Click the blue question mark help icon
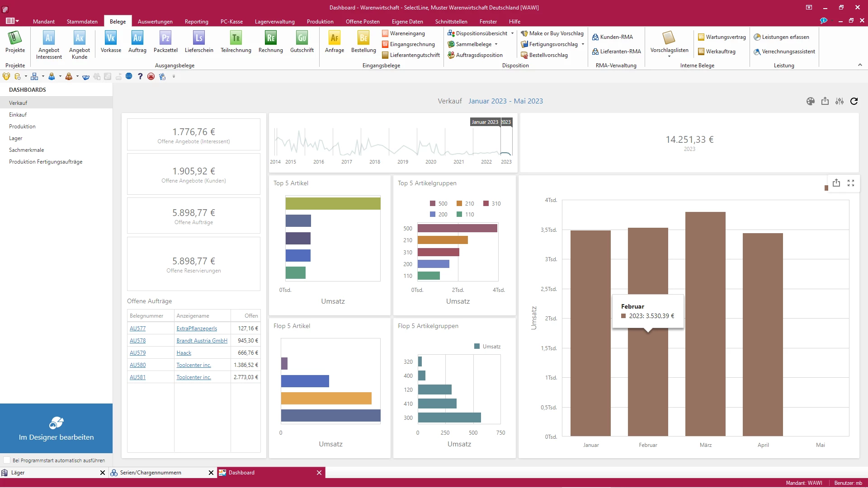Screen dimensions: 868x488 pos(140,76)
